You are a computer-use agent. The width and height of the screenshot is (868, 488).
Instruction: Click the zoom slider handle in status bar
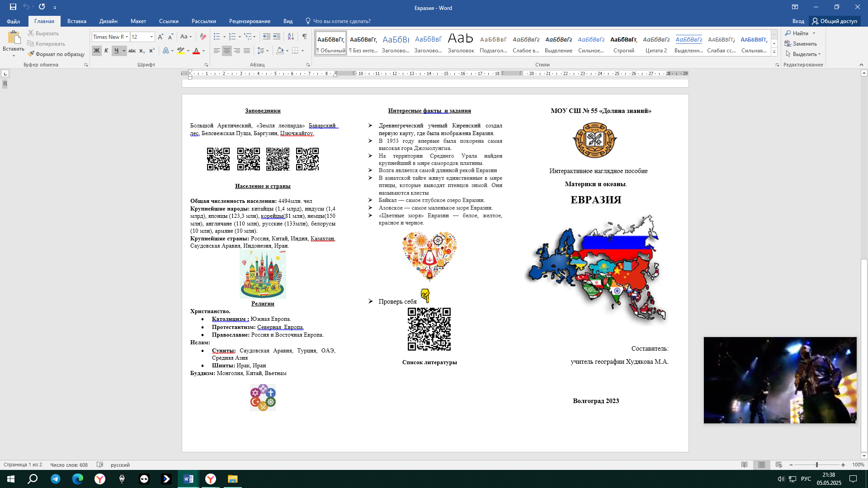(816, 465)
